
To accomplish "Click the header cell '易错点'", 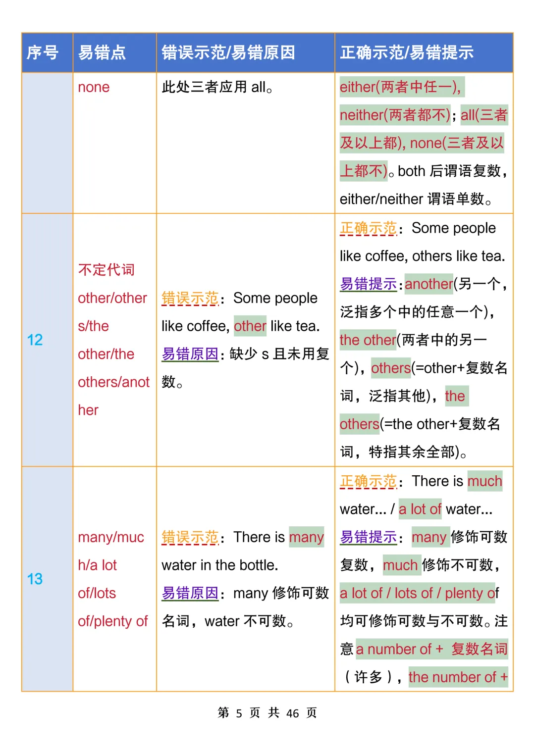I will point(114,52).
